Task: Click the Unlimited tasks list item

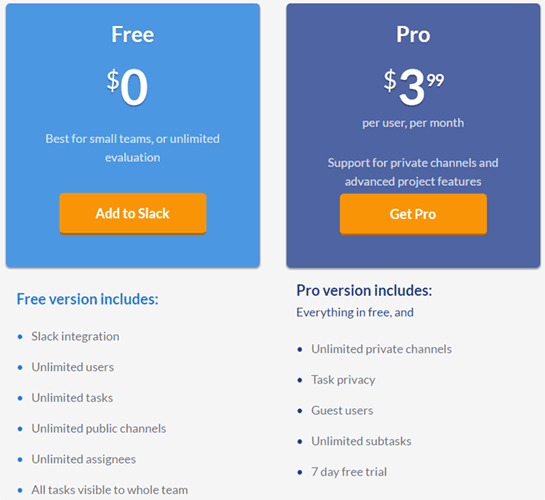Action: 72,398
